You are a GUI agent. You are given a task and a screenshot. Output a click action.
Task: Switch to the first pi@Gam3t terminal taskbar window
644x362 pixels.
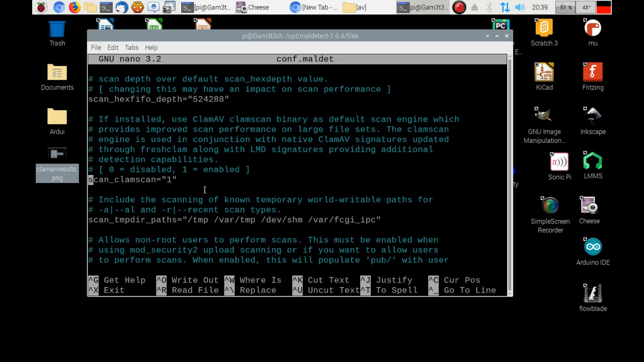click(206, 7)
